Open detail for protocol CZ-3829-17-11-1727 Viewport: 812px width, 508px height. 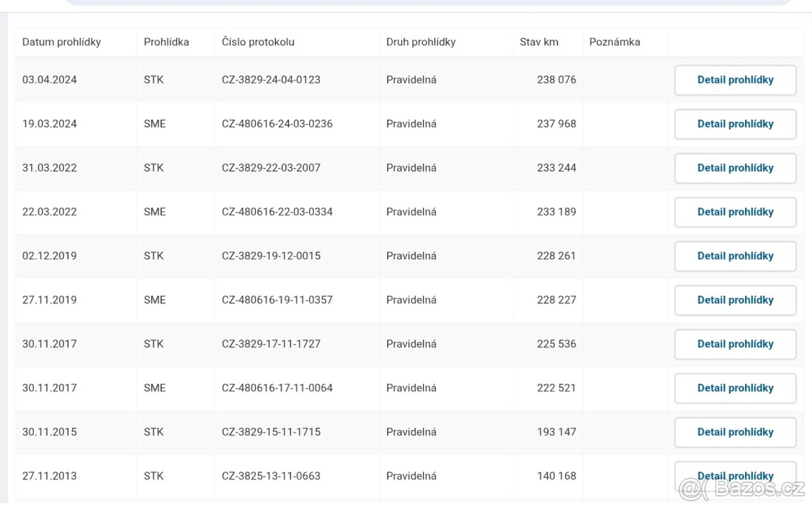pos(735,344)
